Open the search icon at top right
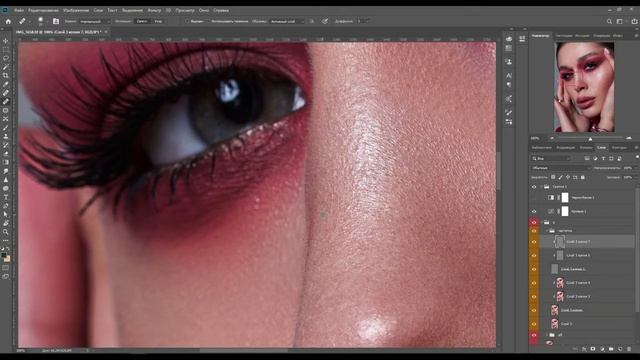The width and height of the screenshot is (640, 360). pos(609,21)
